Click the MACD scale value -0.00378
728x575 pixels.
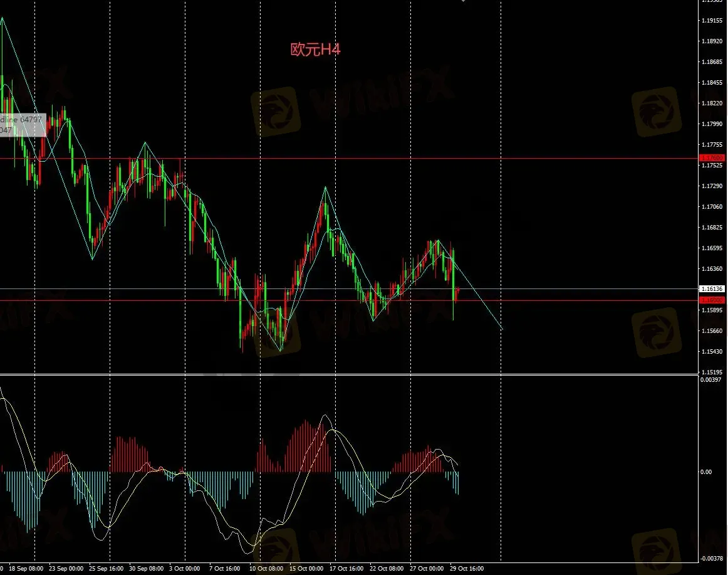(712, 558)
